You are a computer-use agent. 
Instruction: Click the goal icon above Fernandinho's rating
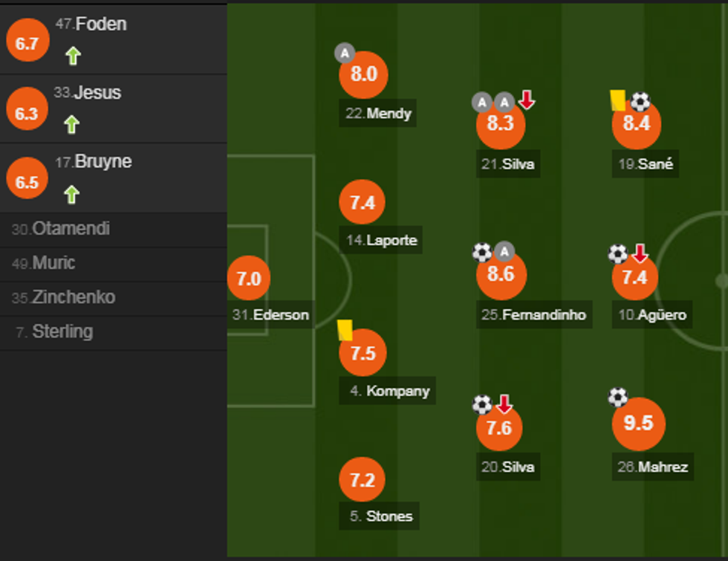click(482, 253)
